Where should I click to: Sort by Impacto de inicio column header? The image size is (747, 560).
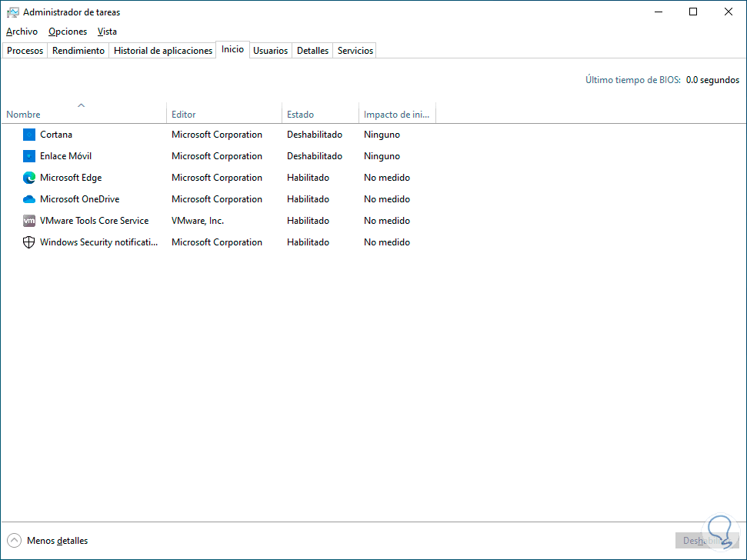point(397,112)
